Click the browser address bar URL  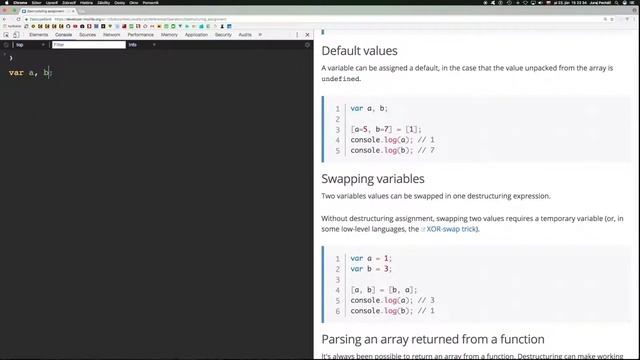click(140, 19)
